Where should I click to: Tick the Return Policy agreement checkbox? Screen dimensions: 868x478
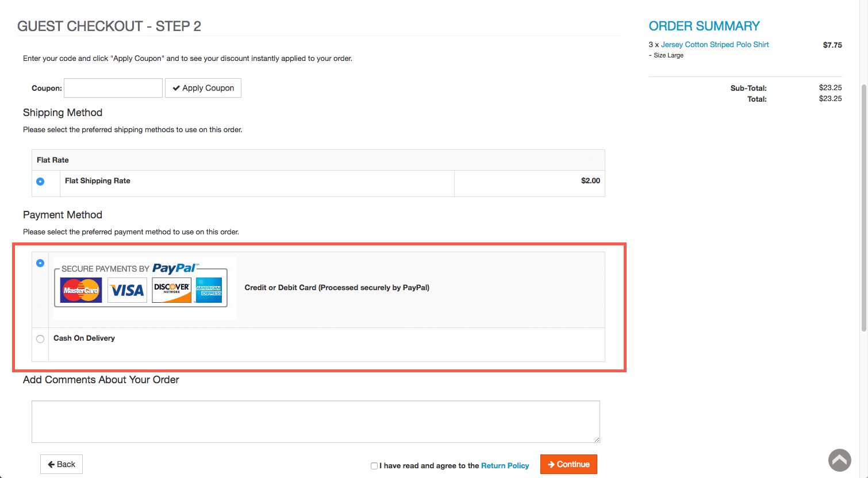pos(374,466)
